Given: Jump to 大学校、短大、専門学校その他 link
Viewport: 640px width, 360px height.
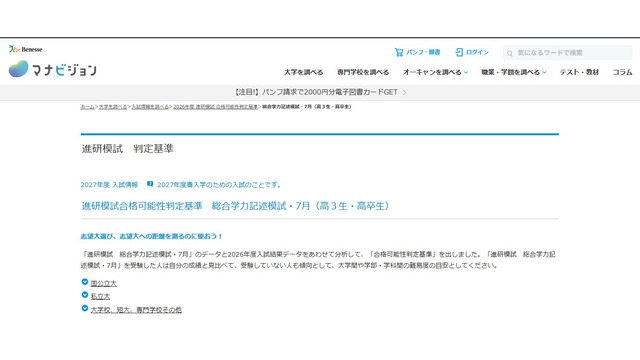Looking at the screenshot, I should point(136,310).
